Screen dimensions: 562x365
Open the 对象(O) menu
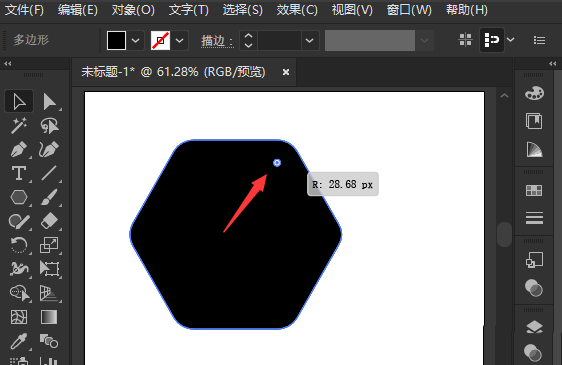pyautogui.click(x=133, y=10)
